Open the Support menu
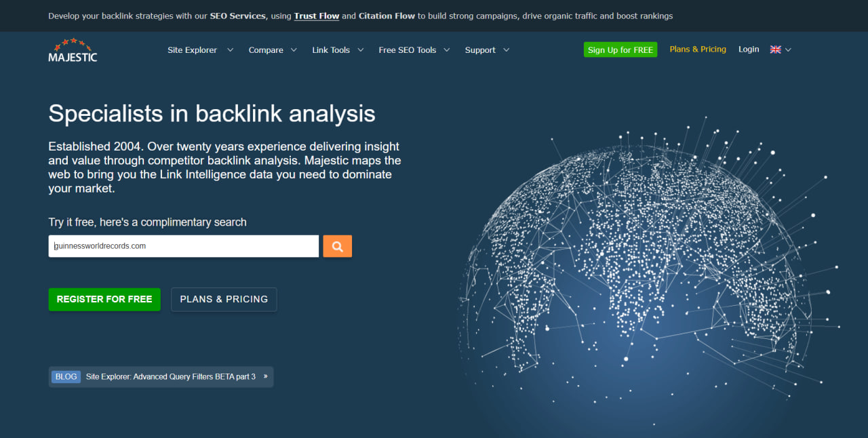868x438 pixels. (480, 50)
